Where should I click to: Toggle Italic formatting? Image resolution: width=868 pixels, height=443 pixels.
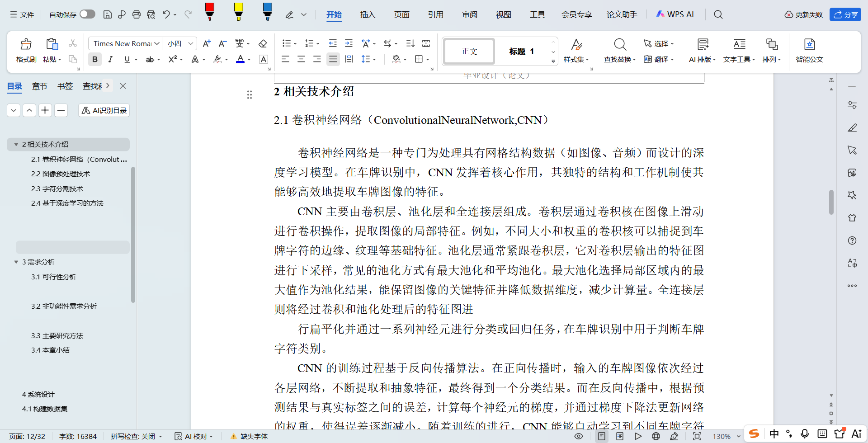pos(110,59)
